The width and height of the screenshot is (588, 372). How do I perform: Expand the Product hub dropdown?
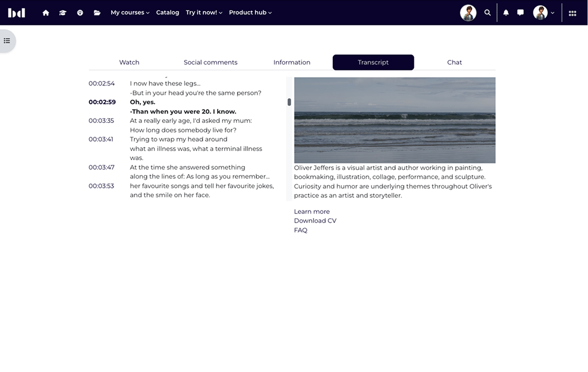click(x=250, y=13)
